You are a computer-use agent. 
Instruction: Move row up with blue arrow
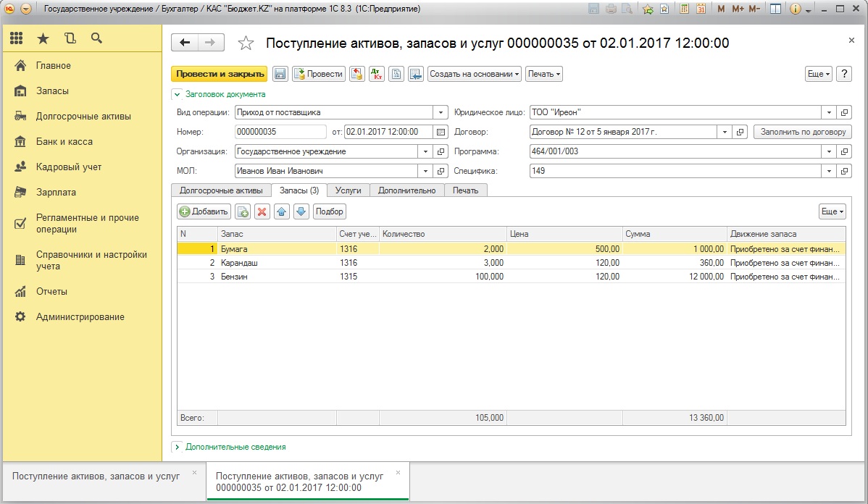click(x=282, y=211)
